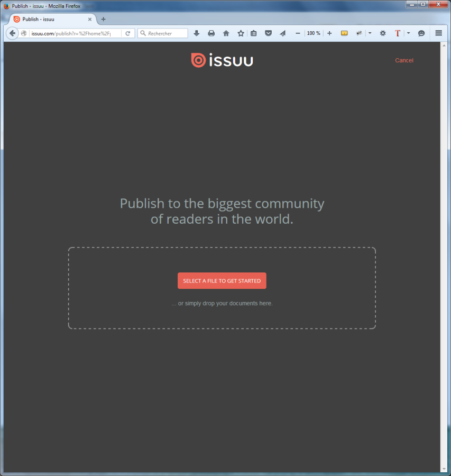Maximize the Firefox window
Viewport: 451px width, 476px height.
point(423,5)
